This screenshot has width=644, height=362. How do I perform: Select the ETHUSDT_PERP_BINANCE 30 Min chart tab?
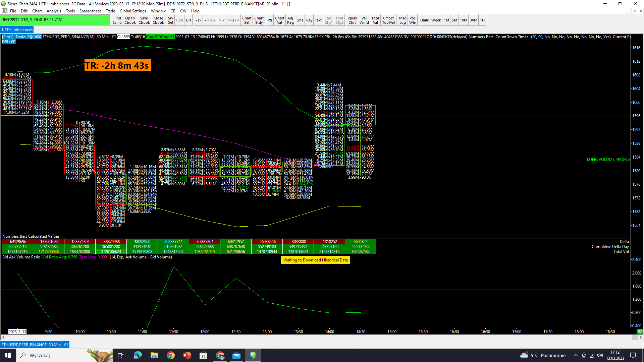(x=35, y=345)
